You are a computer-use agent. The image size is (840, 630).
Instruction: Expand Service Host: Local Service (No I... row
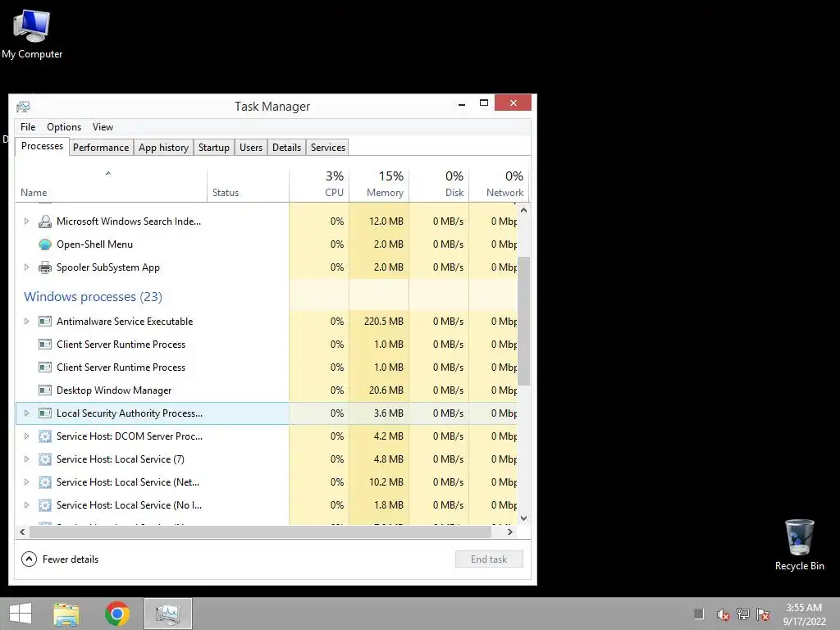(x=26, y=505)
